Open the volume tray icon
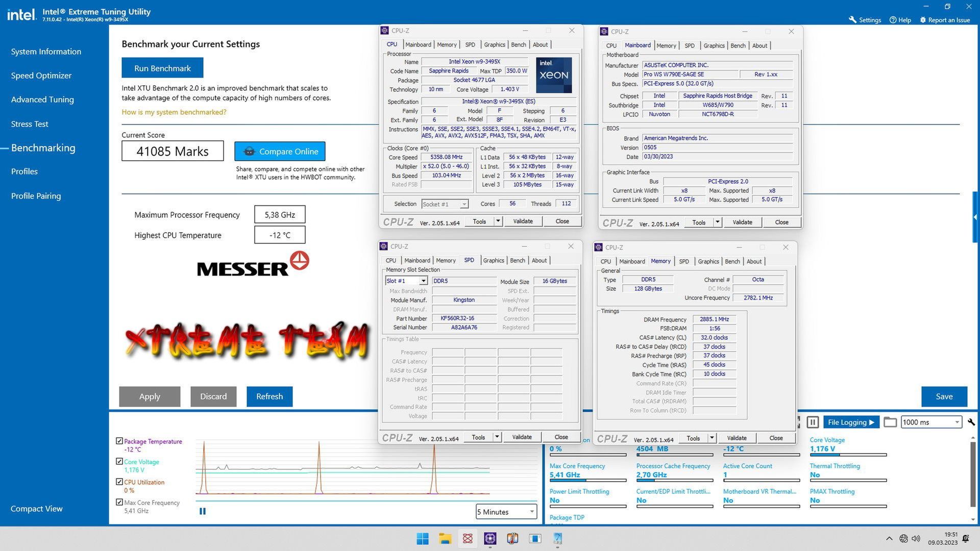Viewport: 980px width, 551px height. (916, 538)
